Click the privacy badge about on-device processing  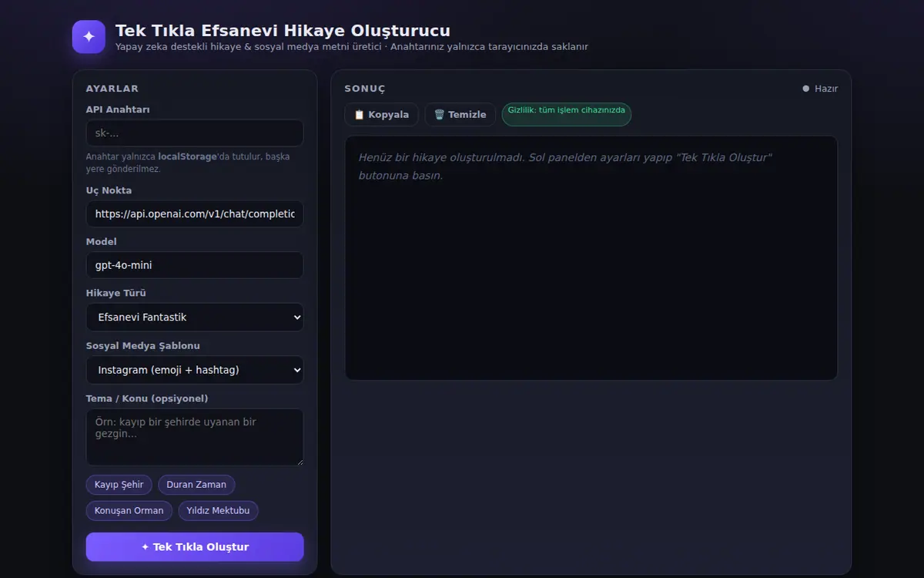tap(567, 115)
